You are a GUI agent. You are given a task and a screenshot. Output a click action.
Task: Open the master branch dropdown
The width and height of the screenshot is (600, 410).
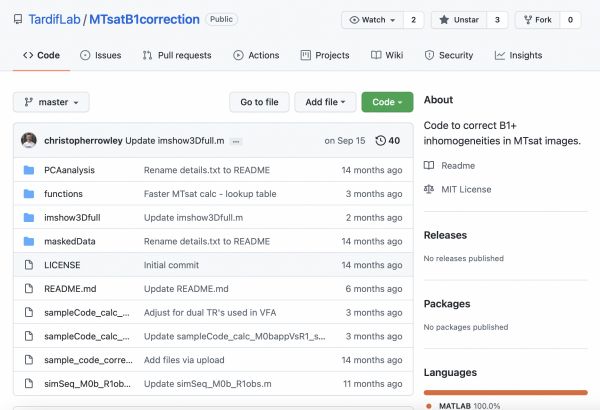(51, 102)
